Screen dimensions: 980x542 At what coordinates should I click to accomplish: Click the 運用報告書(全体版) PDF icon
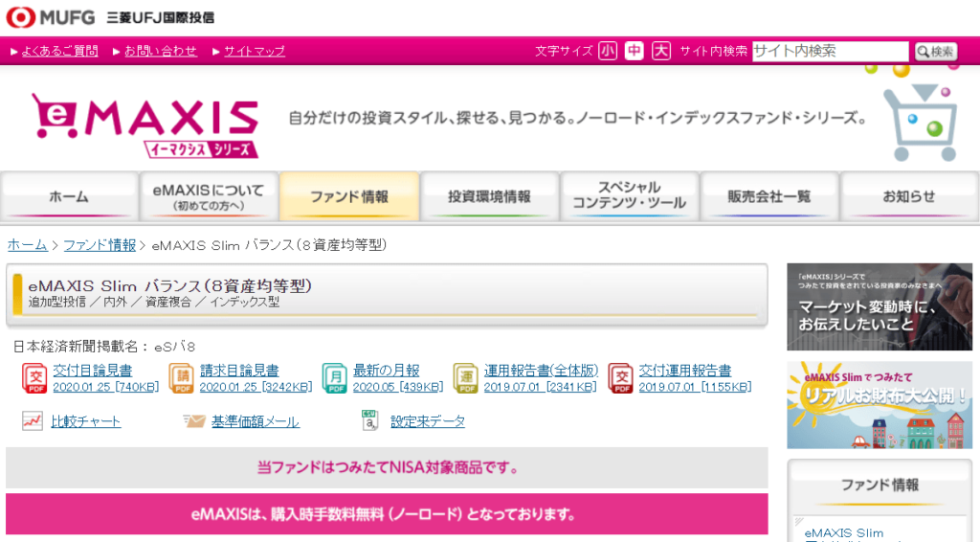coord(465,378)
